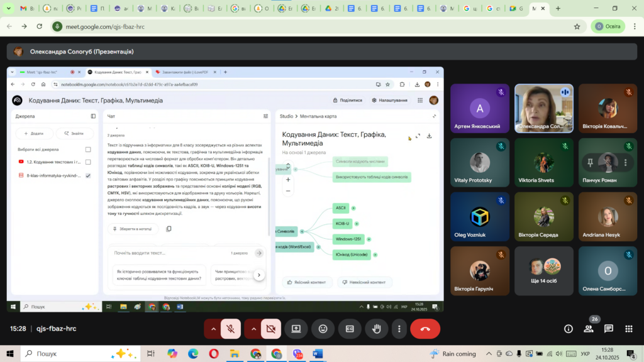Click the Present screen icon

pyautogui.click(x=296, y=329)
